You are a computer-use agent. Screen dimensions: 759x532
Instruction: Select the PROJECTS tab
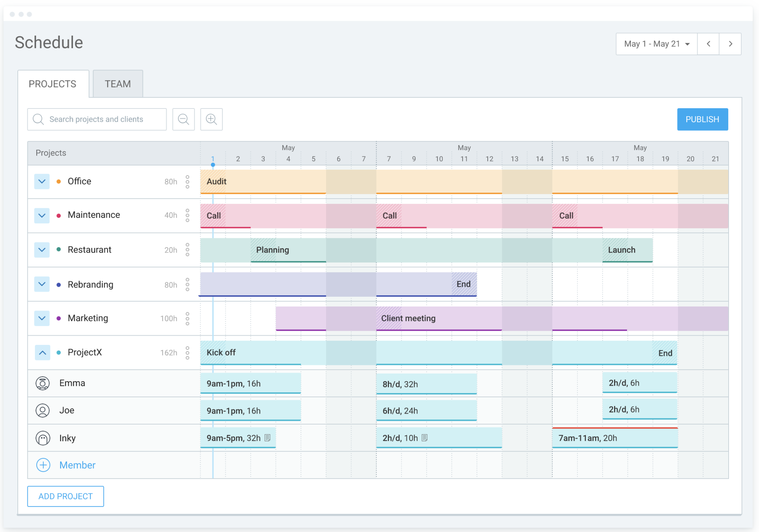click(x=53, y=84)
